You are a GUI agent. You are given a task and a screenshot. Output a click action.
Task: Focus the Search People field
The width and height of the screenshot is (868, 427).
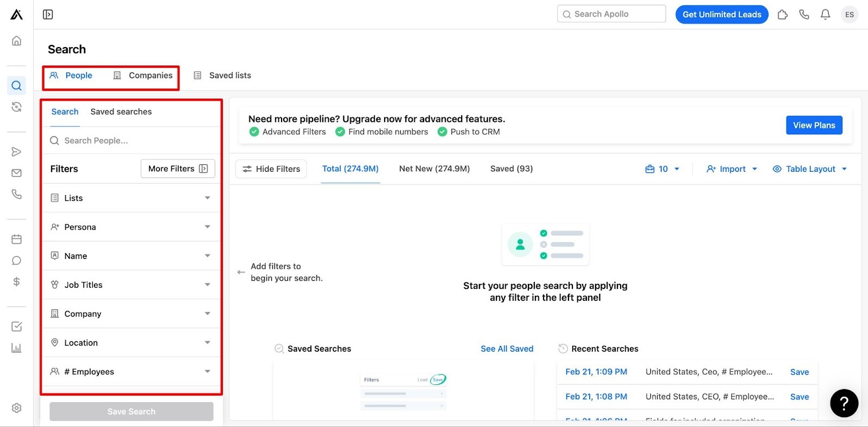click(131, 141)
